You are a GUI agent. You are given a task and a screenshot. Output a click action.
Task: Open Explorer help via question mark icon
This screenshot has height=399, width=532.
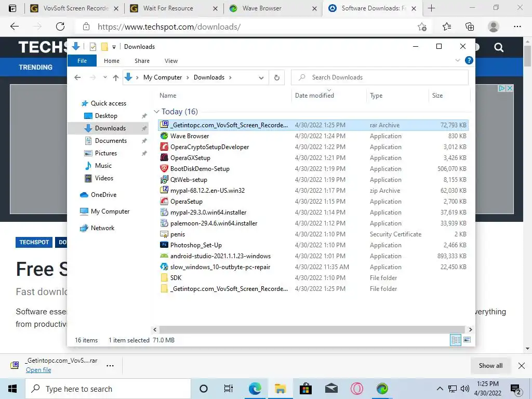(469, 60)
